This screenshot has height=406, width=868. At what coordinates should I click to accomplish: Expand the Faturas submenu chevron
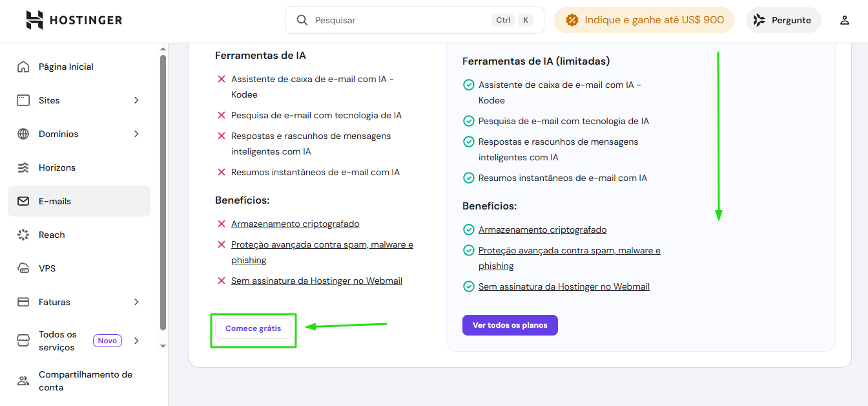point(136,302)
